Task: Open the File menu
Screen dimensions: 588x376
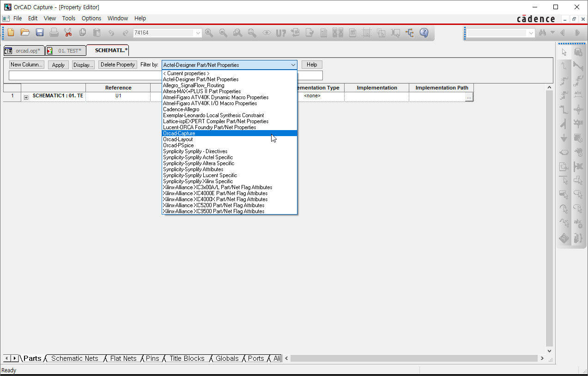Action: click(x=18, y=18)
